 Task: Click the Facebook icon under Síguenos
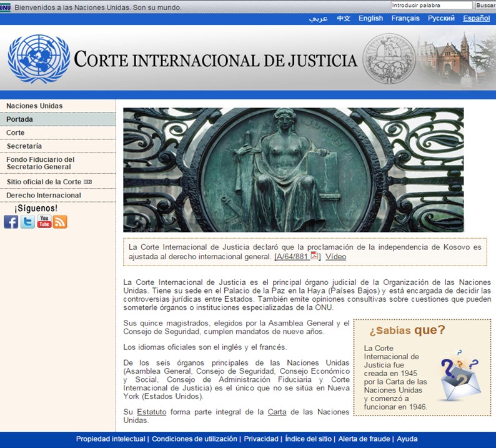pyautogui.click(x=11, y=222)
